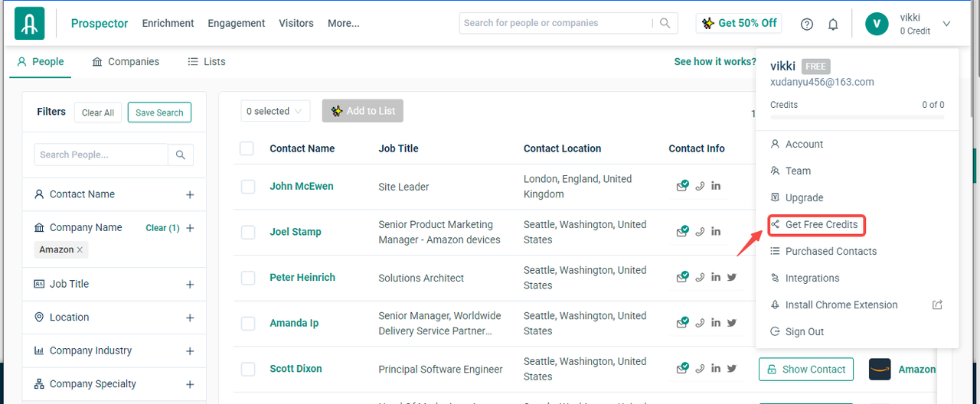Screen dimensions: 980x404
Task: Click the help question mark icon
Action: 807,24
